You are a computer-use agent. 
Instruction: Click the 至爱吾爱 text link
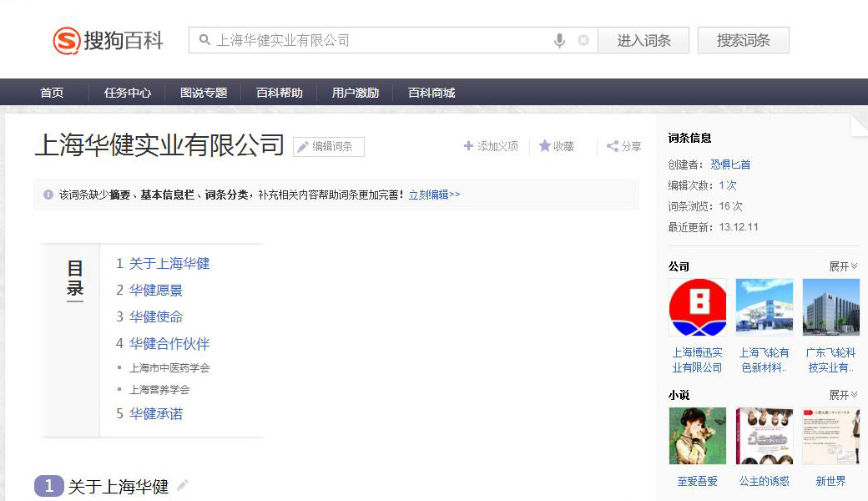tap(698, 481)
